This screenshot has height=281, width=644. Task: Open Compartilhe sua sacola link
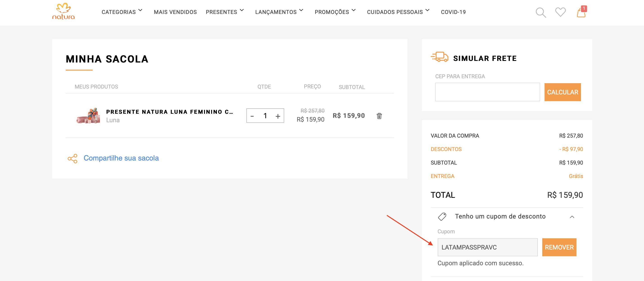[x=121, y=158]
